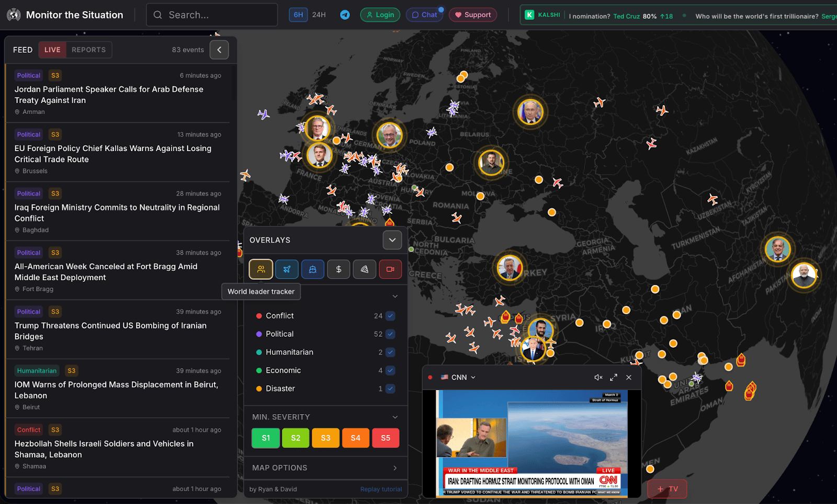The image size is (837, 504).
Task: Expand the MAP OPTIONS section
Action: tap(325, 467)
